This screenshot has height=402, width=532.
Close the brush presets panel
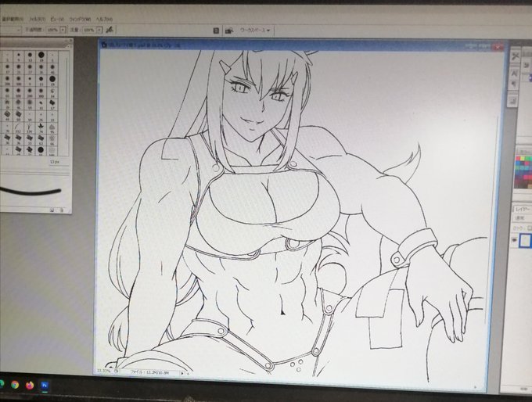tap(70, 41)
